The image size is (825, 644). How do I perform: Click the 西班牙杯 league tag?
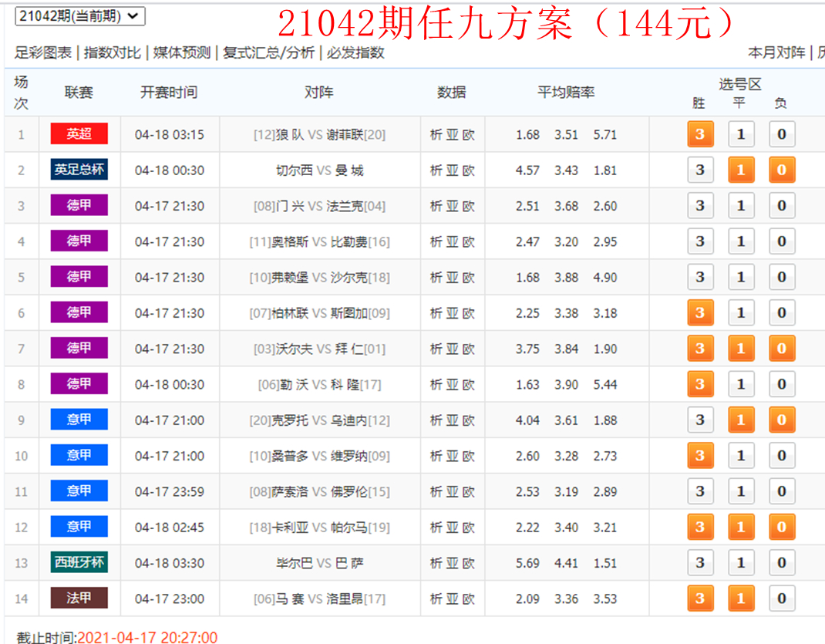click(79, 562)
